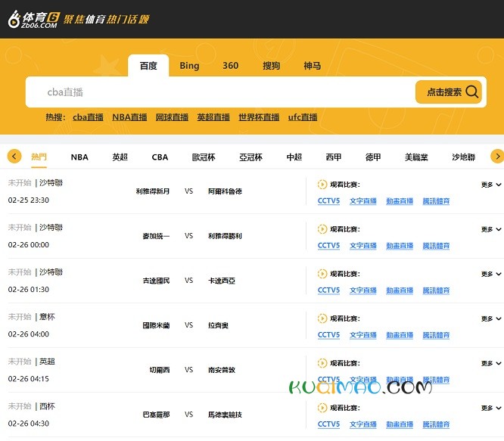Select the 360 search engine tab
The height and width of the screenshot is (441, 504).
click(x=231, y=66)
